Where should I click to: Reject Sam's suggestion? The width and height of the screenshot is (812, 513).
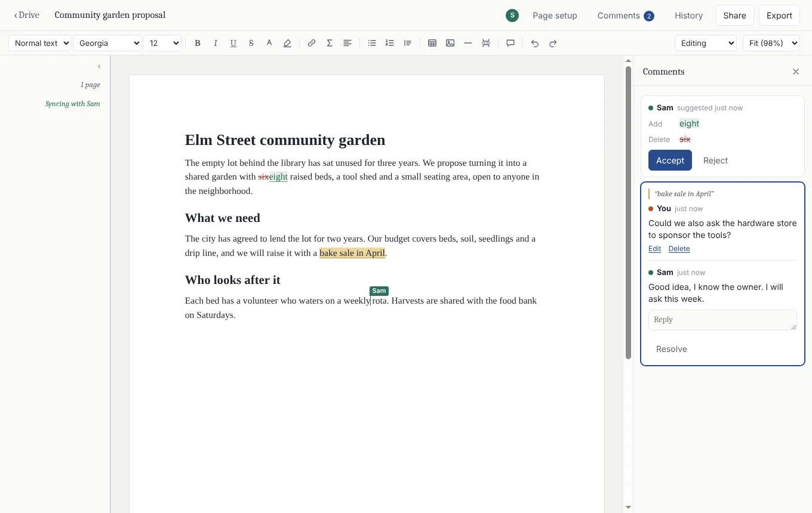(715, 160)
